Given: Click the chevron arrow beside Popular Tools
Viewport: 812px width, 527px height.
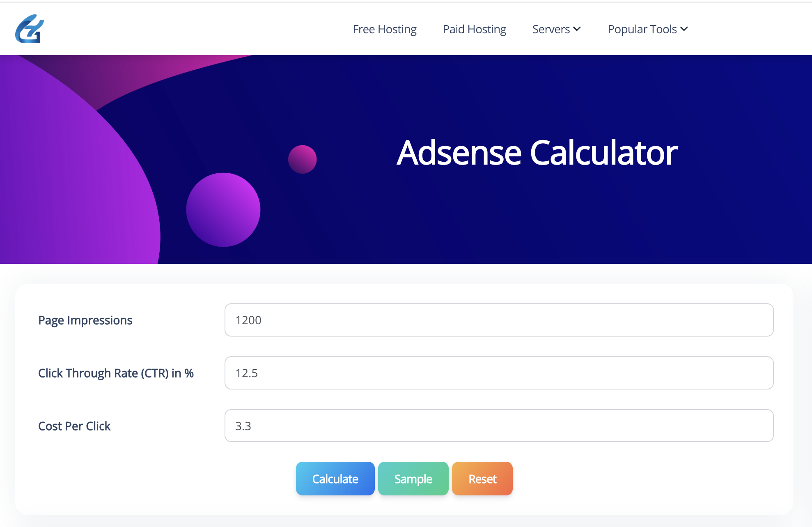Looking at the screenshot, I should 684,29.
